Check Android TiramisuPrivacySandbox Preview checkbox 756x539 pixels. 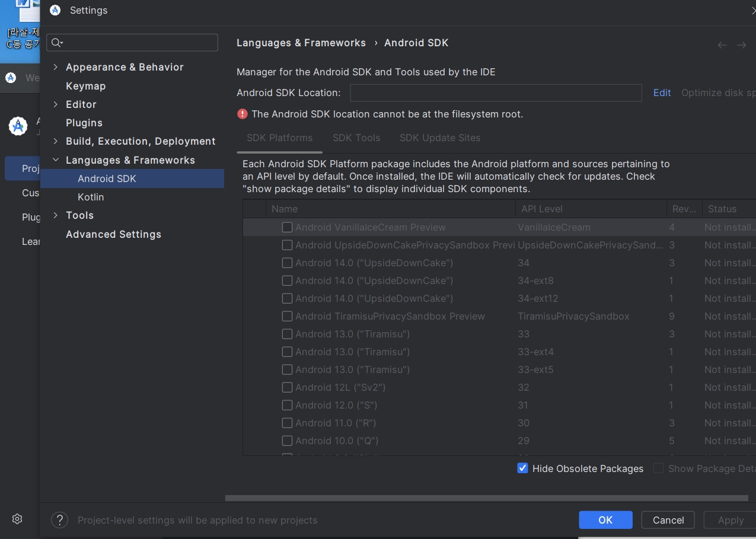pos(287,316)
